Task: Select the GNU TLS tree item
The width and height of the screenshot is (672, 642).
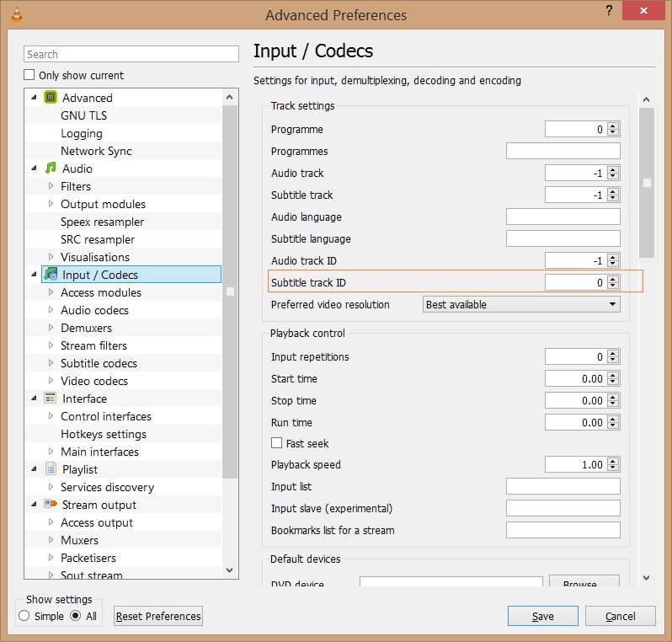Action: [x=83, y=115]
